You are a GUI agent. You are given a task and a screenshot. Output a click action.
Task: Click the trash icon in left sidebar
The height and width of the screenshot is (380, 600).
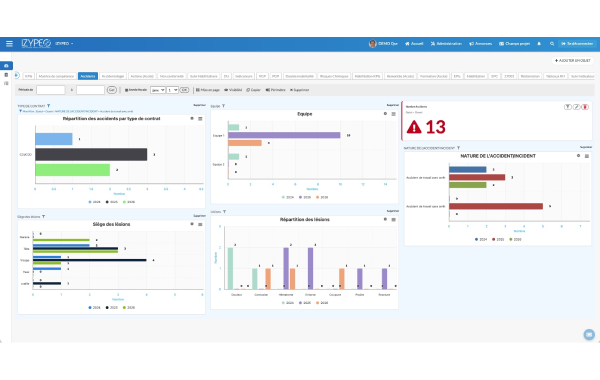[x=6, y=75]
